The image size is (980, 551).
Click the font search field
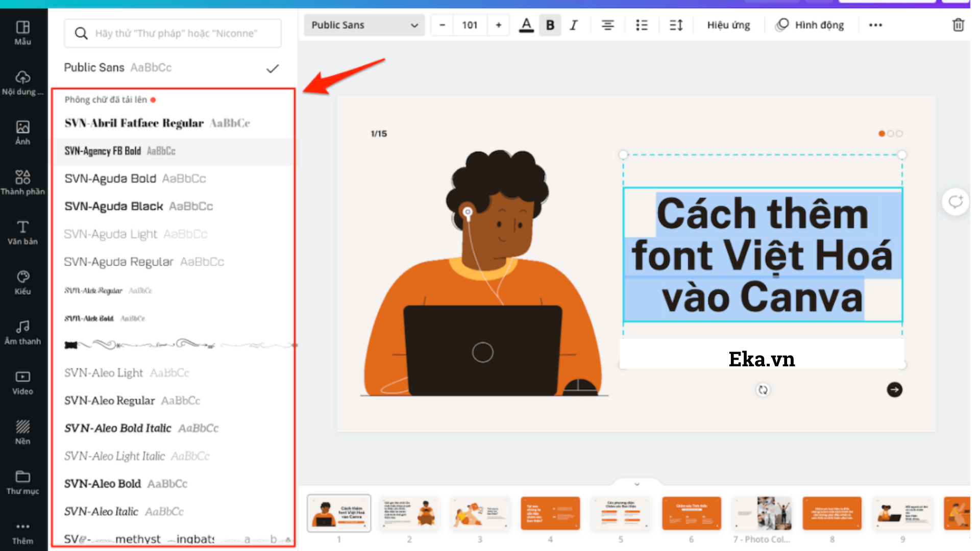(173, 33)
